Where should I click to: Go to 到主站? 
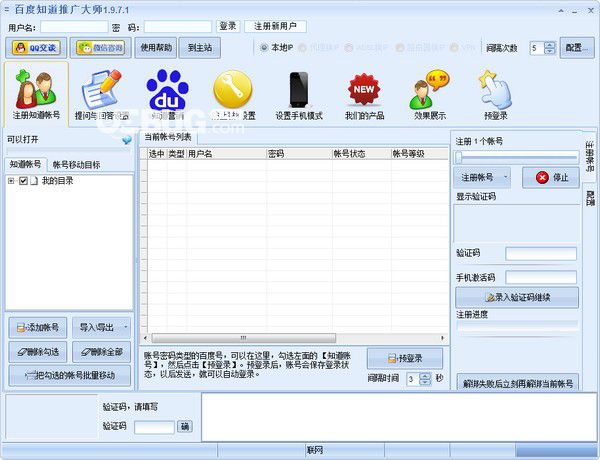click(200, 48)
